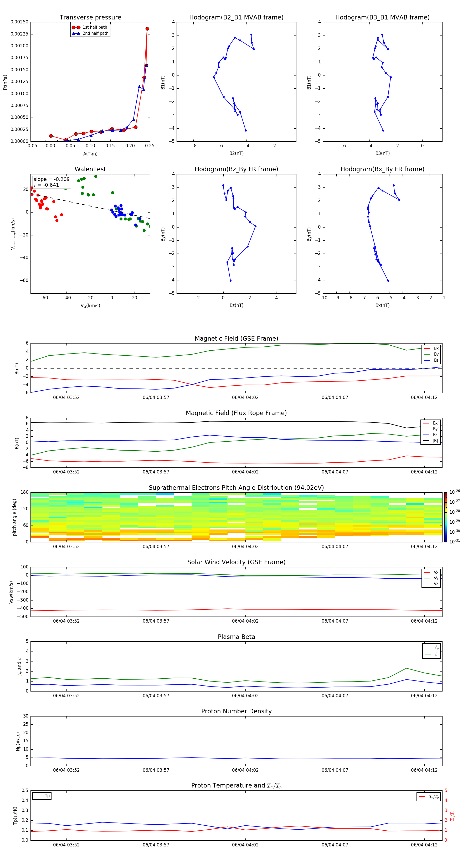
Task: Click the 'A(T·m)' x-axis label
Action: coord(90,154)
